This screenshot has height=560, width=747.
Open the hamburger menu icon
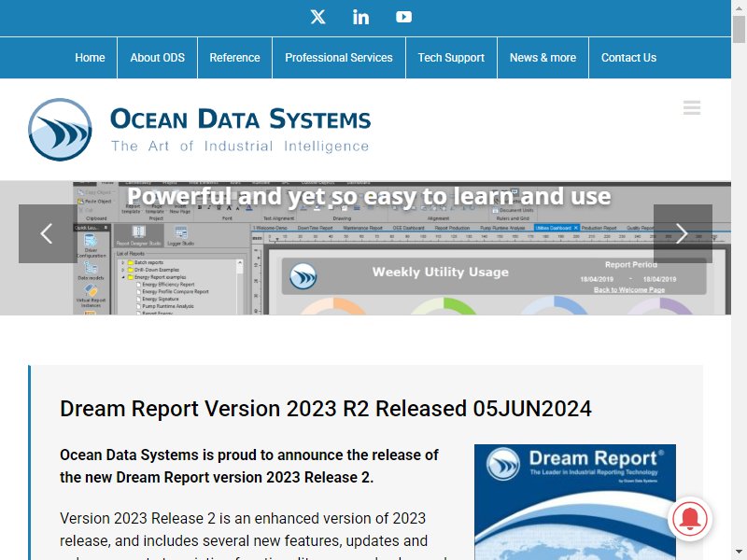pyautogui.click(x=692, y=107)
